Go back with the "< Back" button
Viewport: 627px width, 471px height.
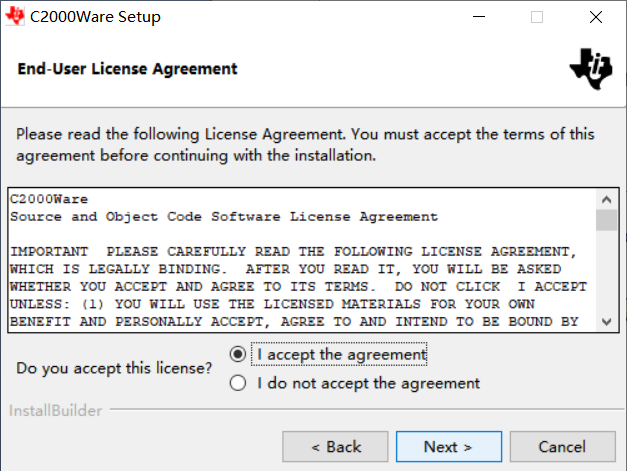(x=335, y=447)
